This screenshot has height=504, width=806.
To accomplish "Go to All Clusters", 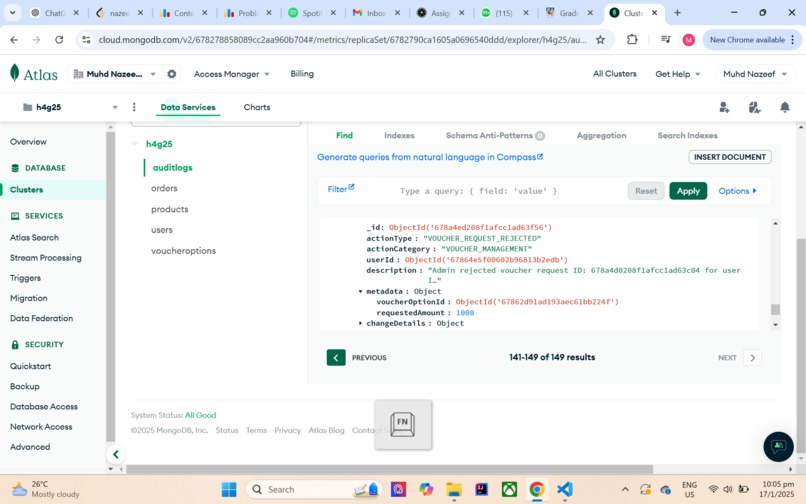I will coord(614,74).
